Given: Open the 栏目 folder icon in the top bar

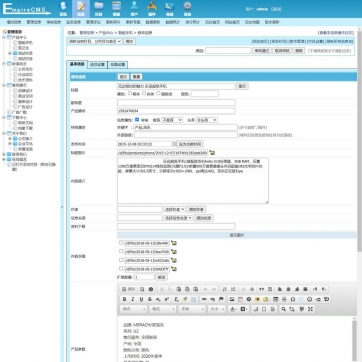Looking at the screenshot, I should pos(98,8).
